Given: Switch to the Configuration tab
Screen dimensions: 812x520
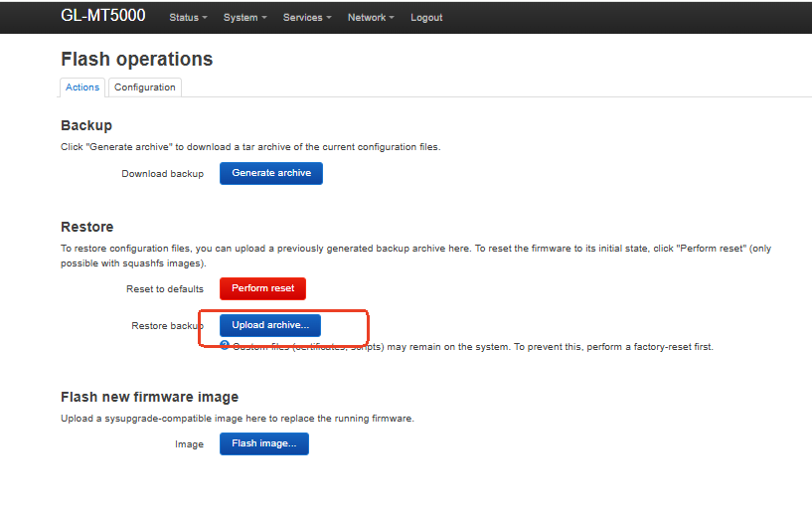Looking at the screenshot, I should [145, 87].
